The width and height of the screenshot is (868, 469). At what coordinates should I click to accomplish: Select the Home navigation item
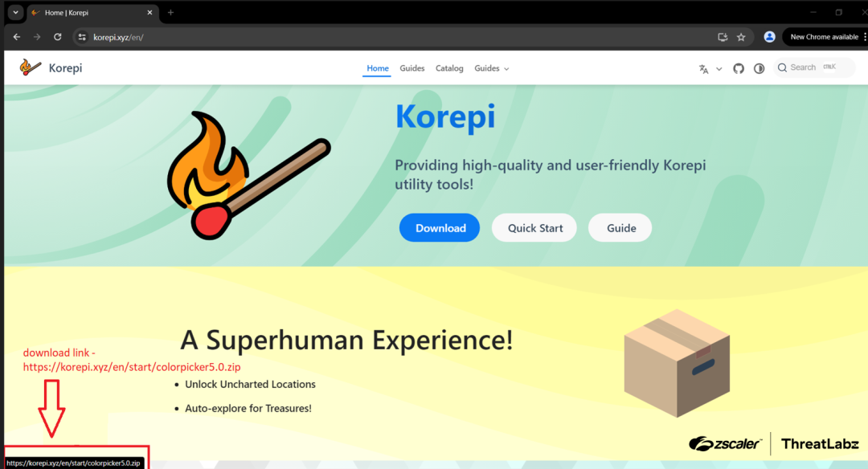pyautogui.click(x=378, y=68)
